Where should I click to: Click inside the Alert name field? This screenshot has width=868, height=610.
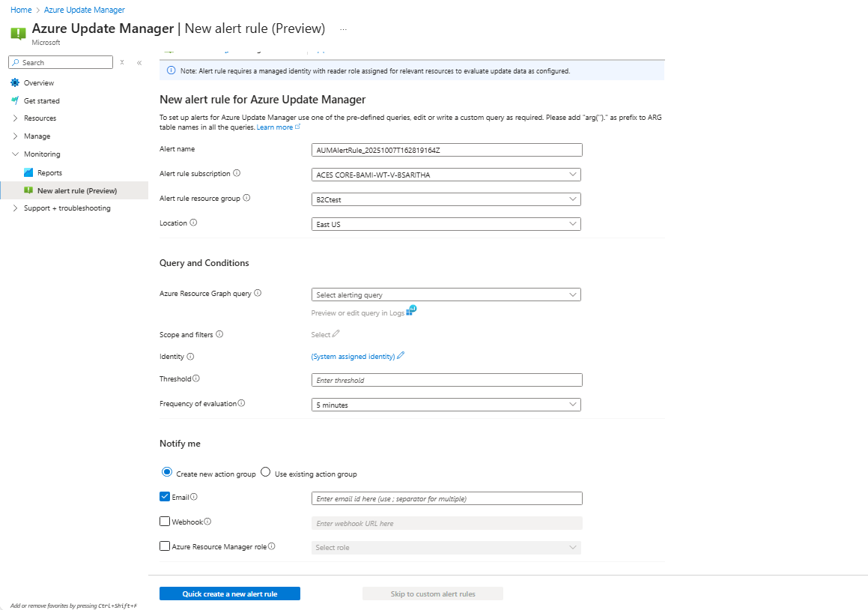[x=446, y=149]
